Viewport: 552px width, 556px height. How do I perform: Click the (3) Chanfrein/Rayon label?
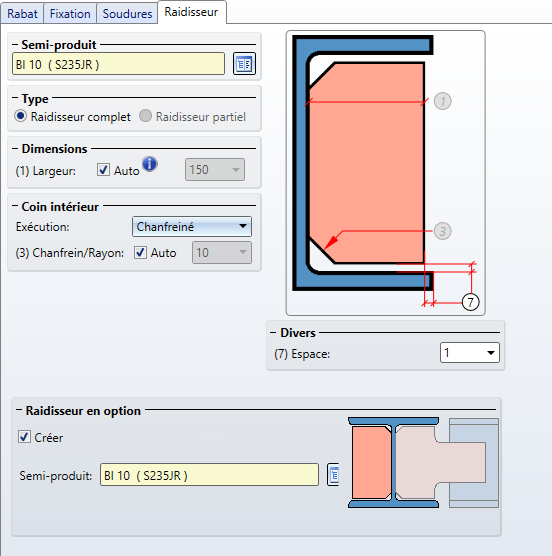pos(70,253)
